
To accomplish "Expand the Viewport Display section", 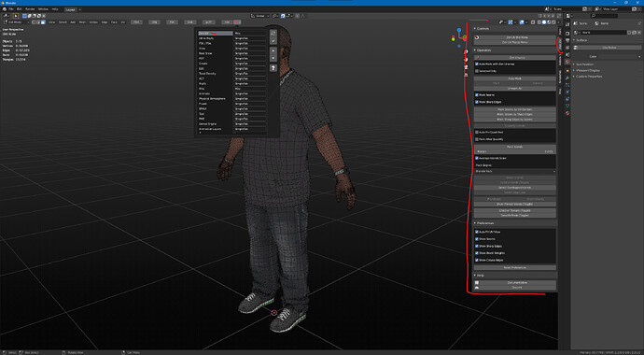I will [588, 70].
